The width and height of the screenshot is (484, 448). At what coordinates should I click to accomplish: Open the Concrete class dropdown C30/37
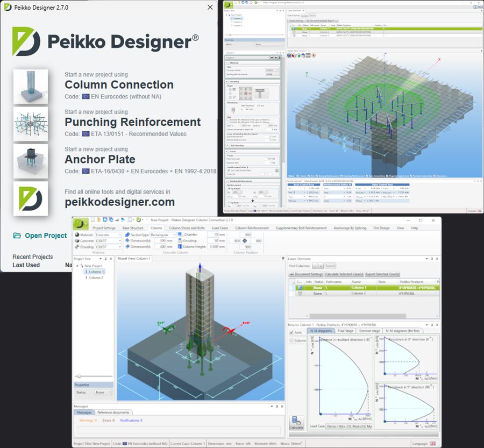pyautogui.click(x=108, y=240)
